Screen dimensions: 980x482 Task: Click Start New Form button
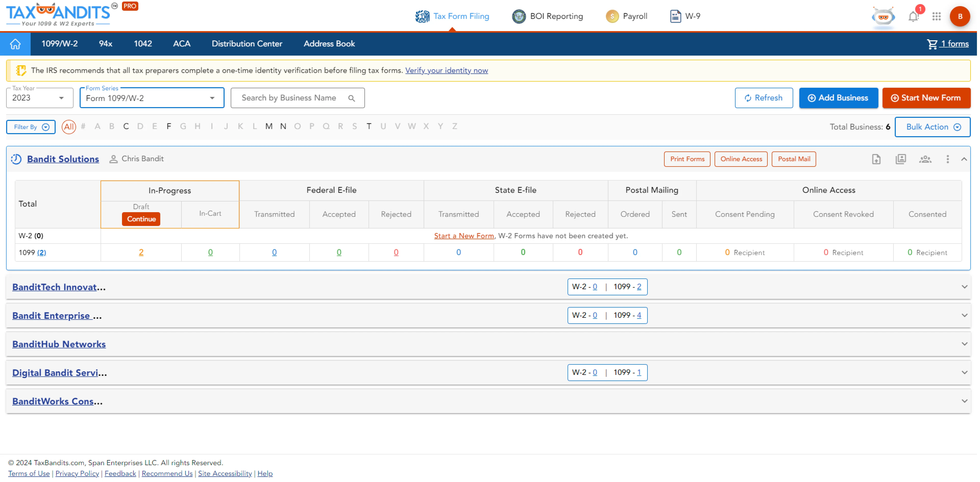[926, 98]
